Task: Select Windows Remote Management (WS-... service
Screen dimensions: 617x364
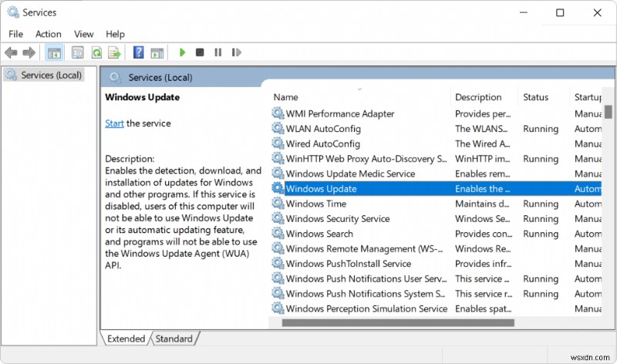Action: coord(364,248)
